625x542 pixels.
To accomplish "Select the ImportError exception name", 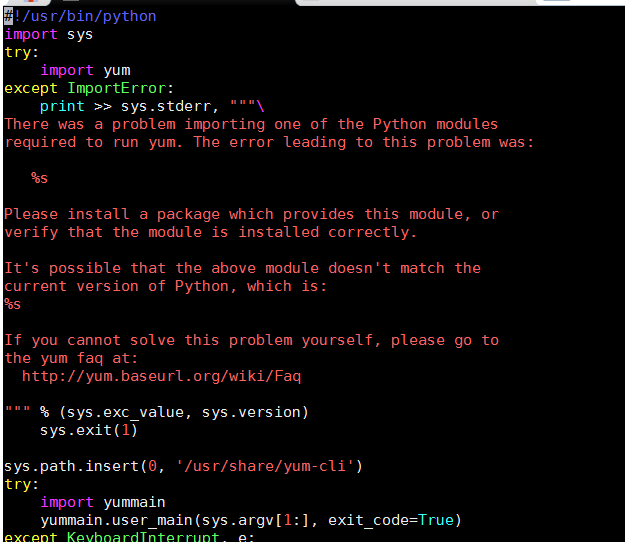I will [x=116, y=88].
